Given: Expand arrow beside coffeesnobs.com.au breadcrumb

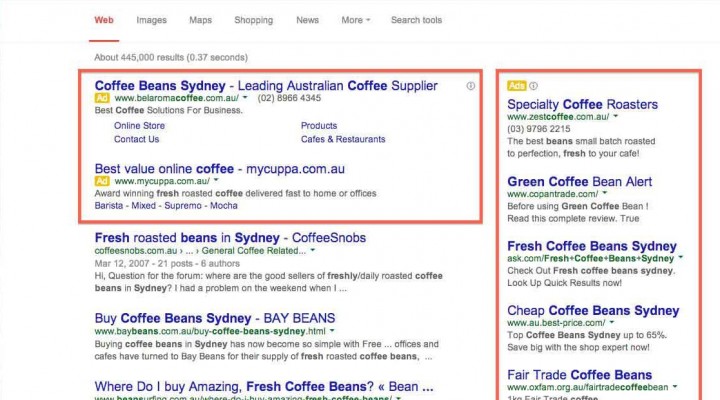Looking at the screenshot, I should (313, 250).
